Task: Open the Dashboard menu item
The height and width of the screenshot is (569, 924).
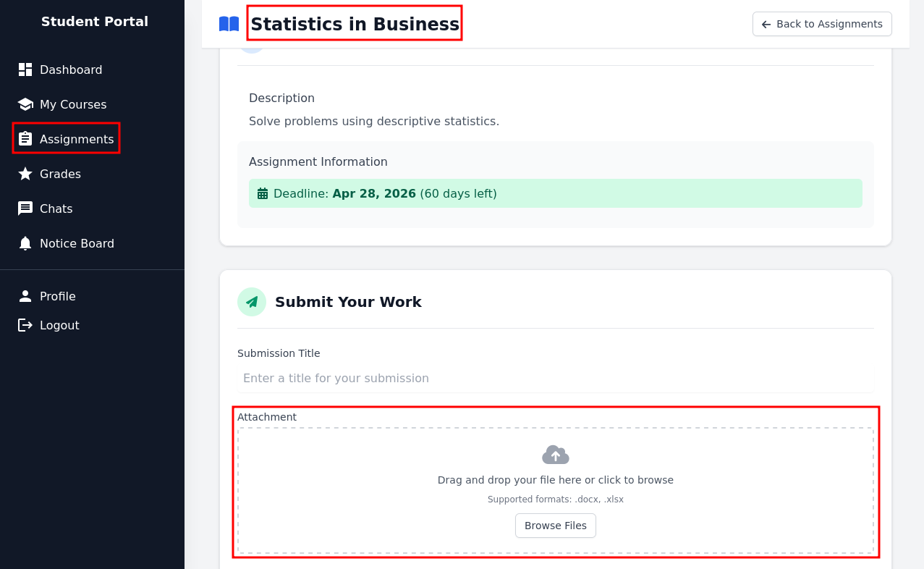Action: pos(71,69)
